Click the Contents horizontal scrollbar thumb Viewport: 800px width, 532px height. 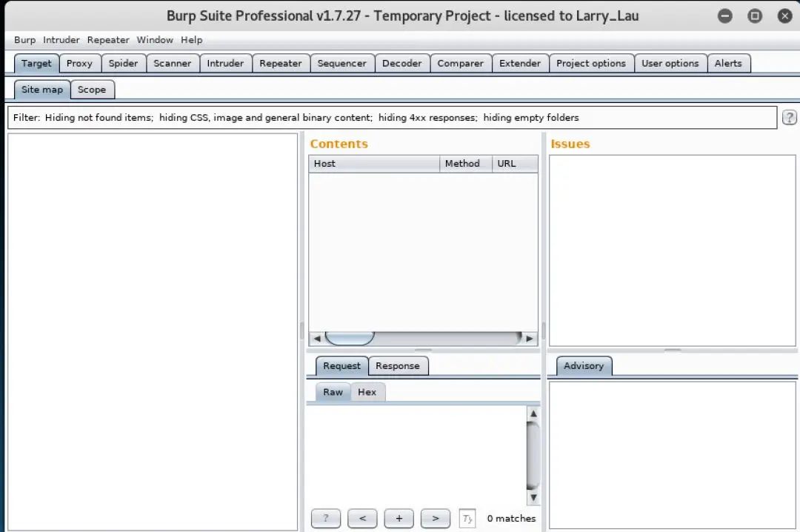tap(350, 338)
